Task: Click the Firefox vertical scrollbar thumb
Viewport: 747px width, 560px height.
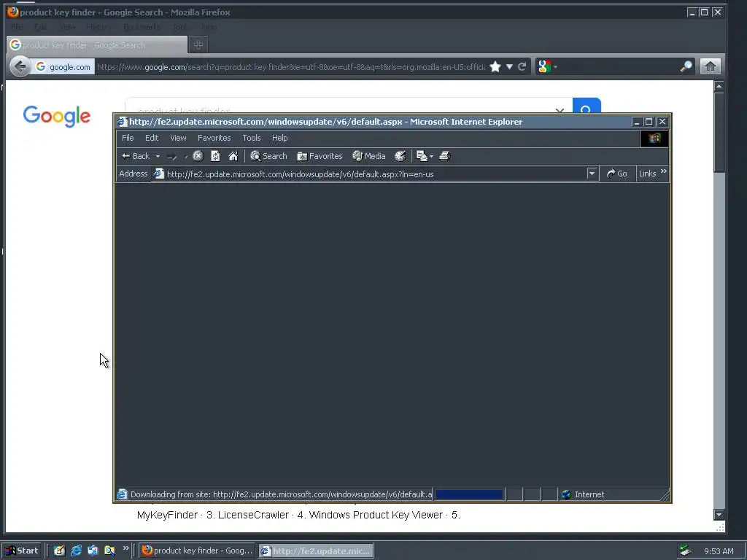Action: tap(719, 133)
